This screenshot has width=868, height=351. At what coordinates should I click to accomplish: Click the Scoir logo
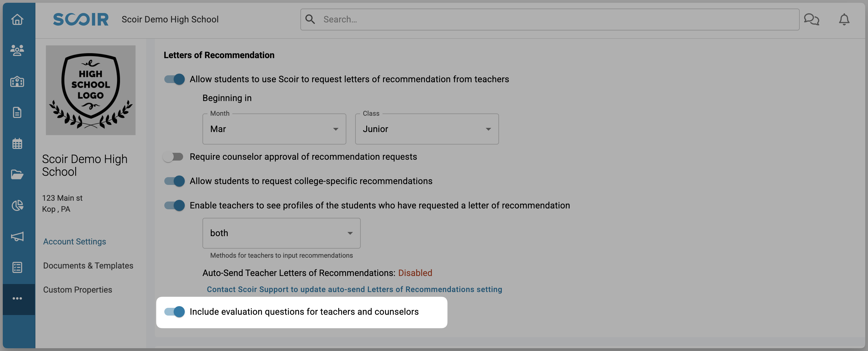(x=81, y=20)
